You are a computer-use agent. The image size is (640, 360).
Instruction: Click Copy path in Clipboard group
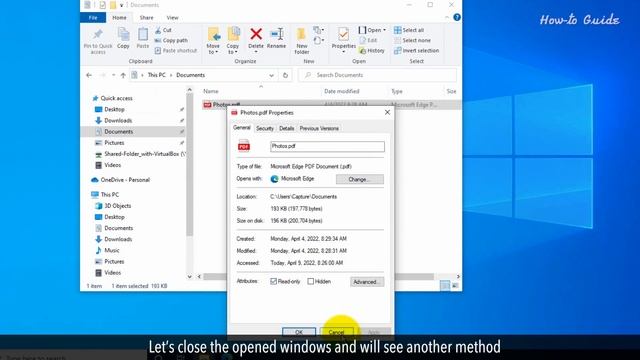coord(171,40)
